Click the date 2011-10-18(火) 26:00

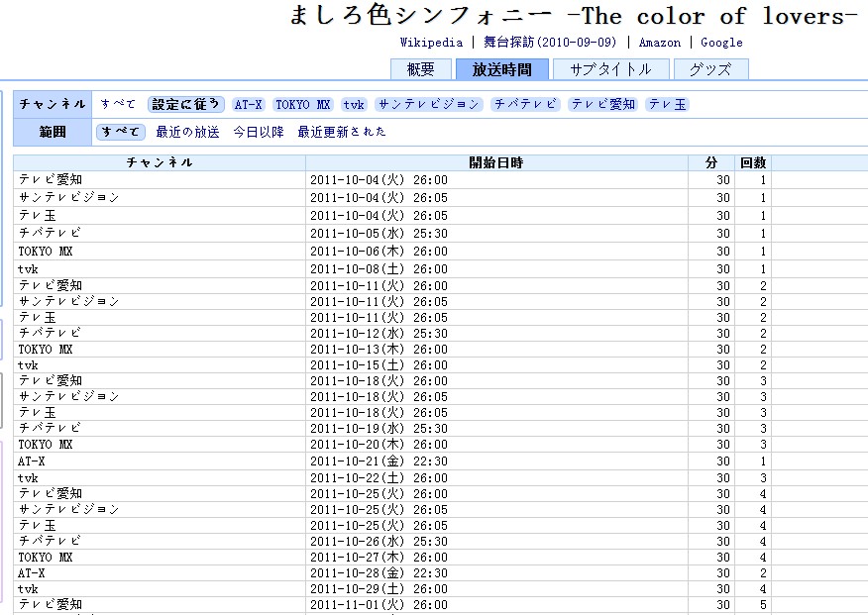tap(379, 381)
